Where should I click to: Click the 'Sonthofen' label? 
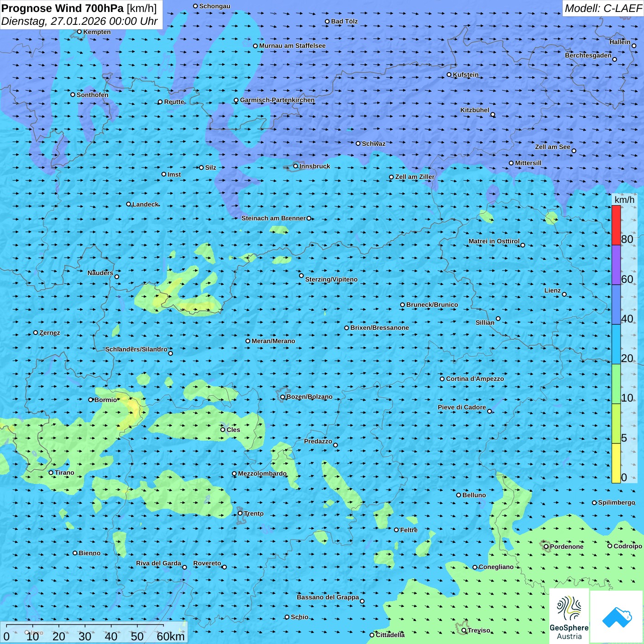coord(92,95)
